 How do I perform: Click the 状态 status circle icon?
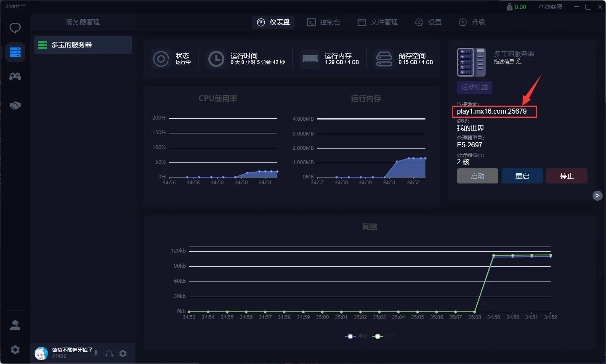click(161, 59)
